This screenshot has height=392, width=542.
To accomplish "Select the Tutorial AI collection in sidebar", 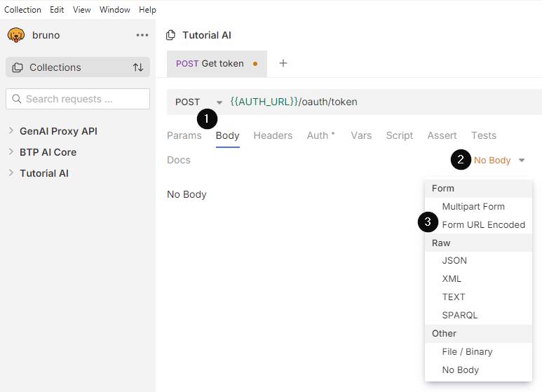I will [44, 173].
